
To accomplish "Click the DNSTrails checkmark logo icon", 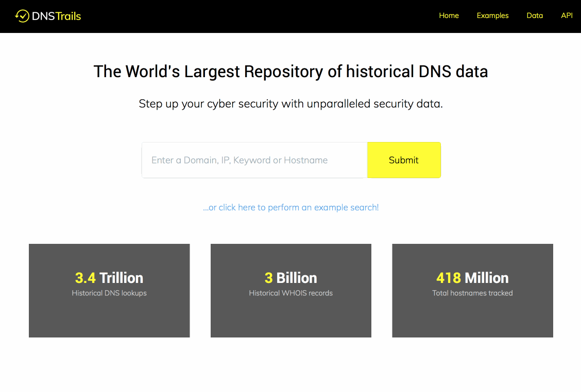I will pyautogui.click(x=22, y=16).
